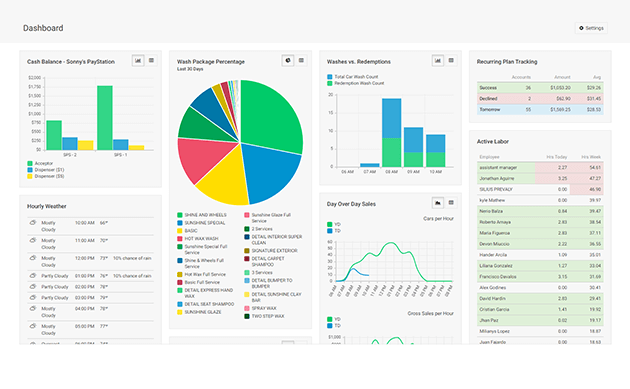The width and height of the screenshot is (630, 389).
Task: Select chart view for Washes vs. Redemptions
Action: pyautogui.click(x=438, y=61)
